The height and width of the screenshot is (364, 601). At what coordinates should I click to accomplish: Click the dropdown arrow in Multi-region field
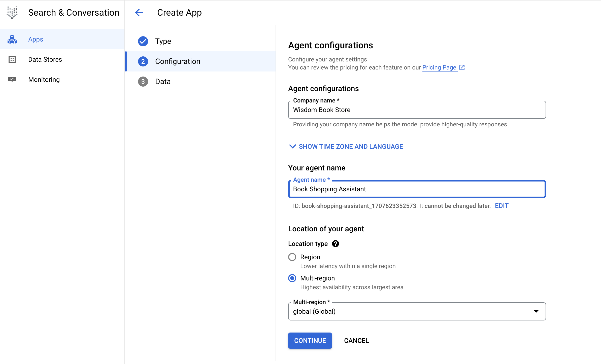(536, 311)
